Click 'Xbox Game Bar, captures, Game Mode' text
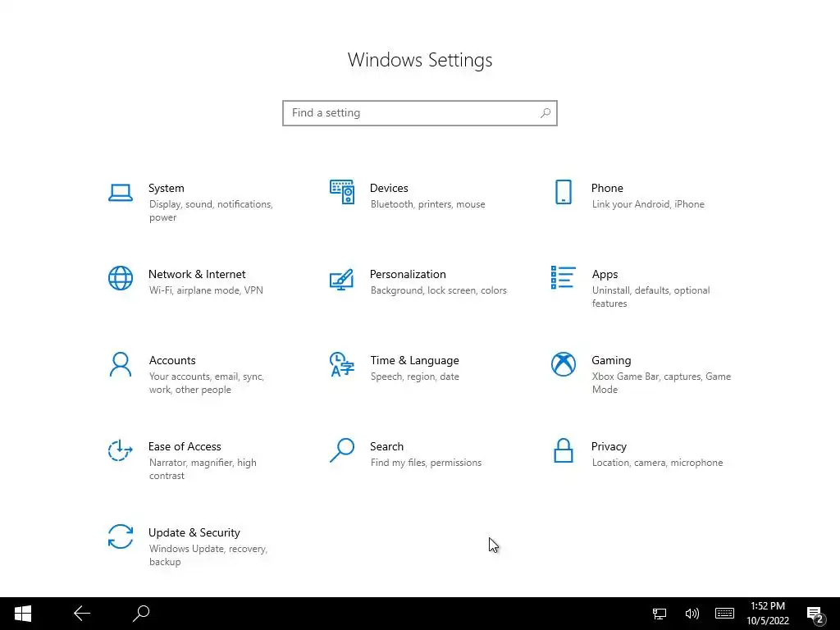 662,383
